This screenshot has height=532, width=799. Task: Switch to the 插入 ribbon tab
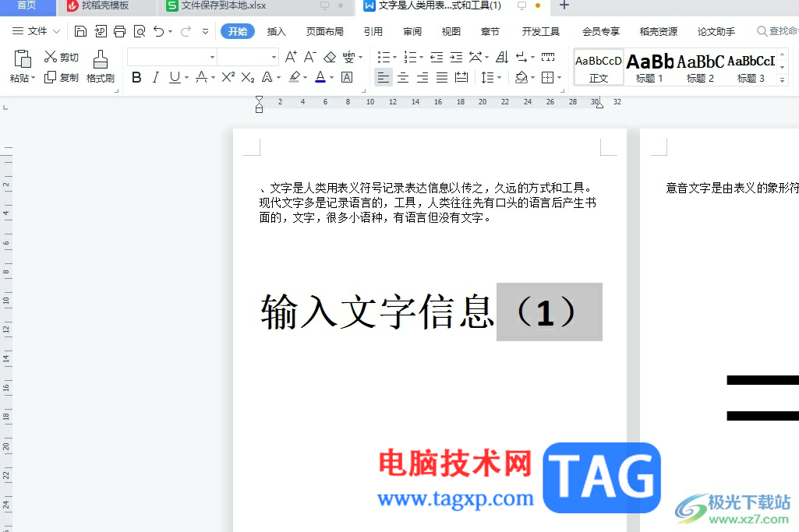[x=276, y=32]
